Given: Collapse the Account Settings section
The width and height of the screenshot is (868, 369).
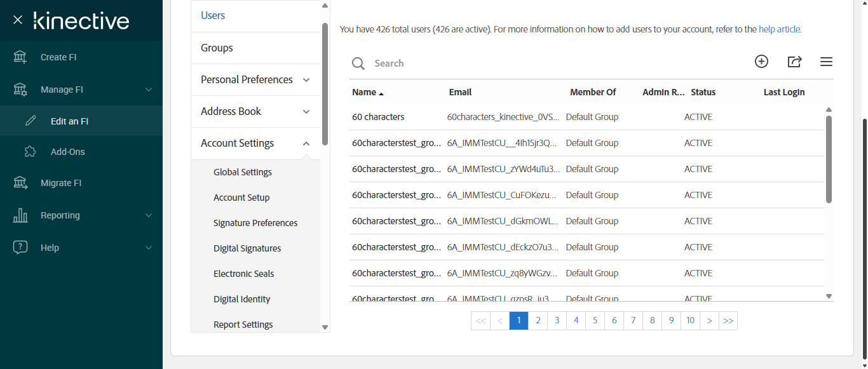Looking at the screenshot, I should coord(306,144).
